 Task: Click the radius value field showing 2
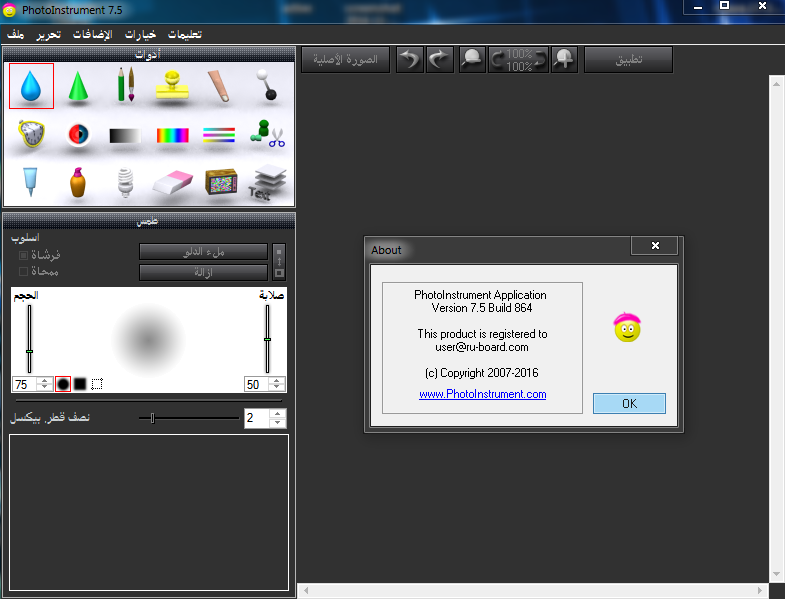[x=256, y=418]
